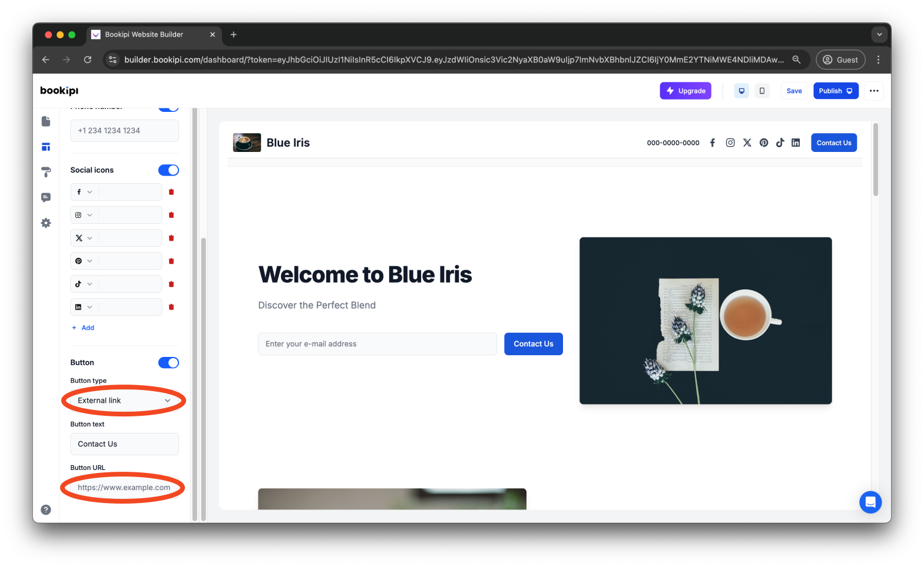Click Contact Us button beside email field
This screenshot has width=924, height=566.
534,344
